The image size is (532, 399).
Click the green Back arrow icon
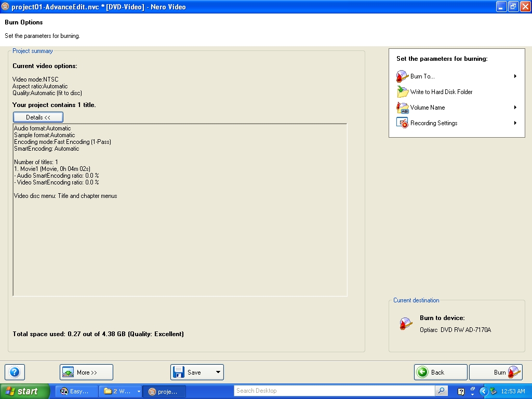[x=422, y=372]
